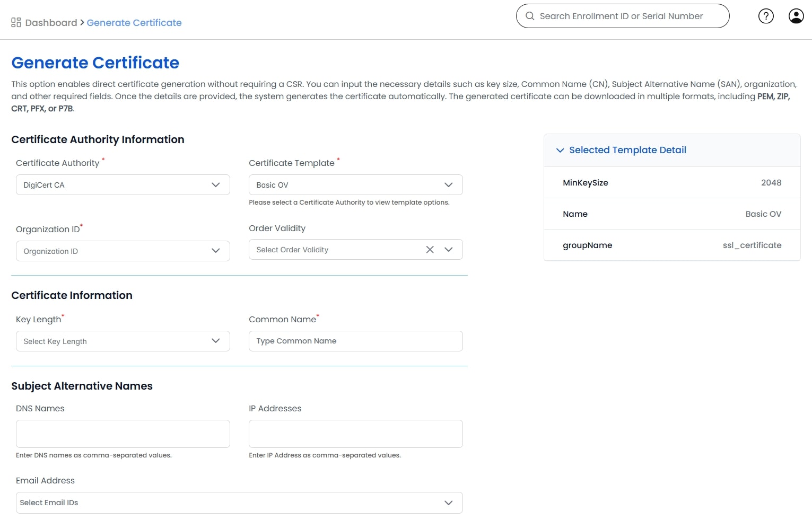Image resolution: width=812 pixels, height=520 pixels.
Task: Open the Certificate Authority dropdown
Action: [x=123, y=185]
